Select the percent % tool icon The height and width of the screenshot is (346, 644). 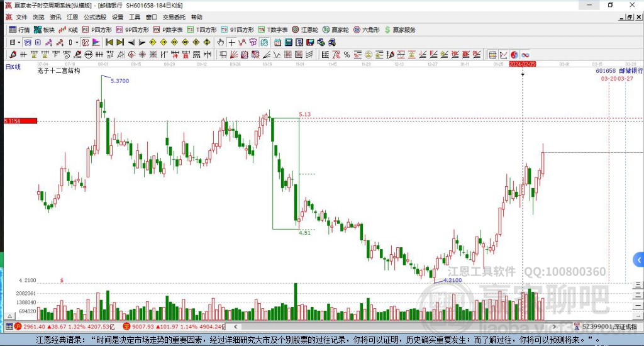pyautogui.click(x=347, y=55)
